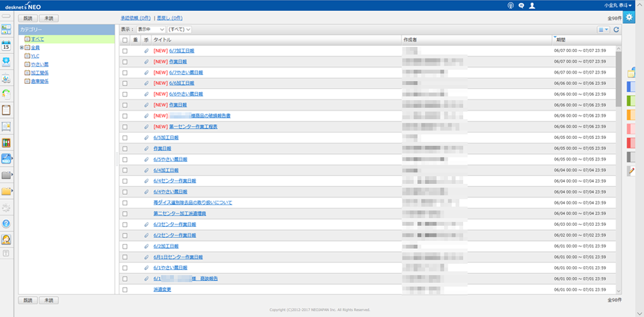The width and height of the screenshot is (644, 317).
Task: Click the top 既読 button
Action: tap(28, 19)
